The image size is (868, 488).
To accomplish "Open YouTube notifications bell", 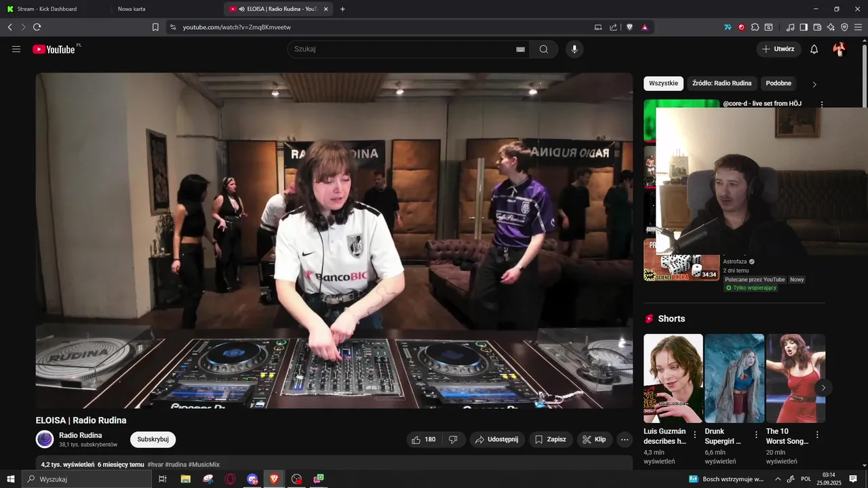I will pos(814,49).
